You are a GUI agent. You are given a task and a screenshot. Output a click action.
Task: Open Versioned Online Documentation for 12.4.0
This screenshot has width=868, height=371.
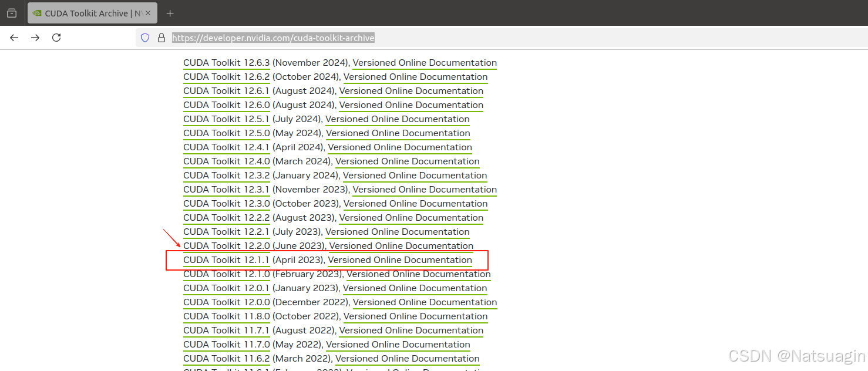coord(408,161)
